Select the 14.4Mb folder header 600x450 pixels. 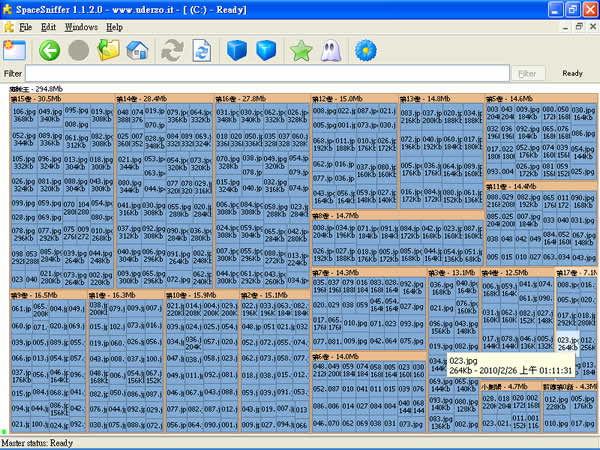click(x=541, y=186)
